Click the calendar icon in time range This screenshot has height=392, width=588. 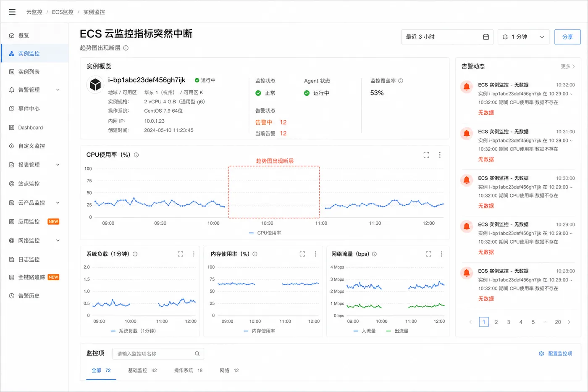486,37
